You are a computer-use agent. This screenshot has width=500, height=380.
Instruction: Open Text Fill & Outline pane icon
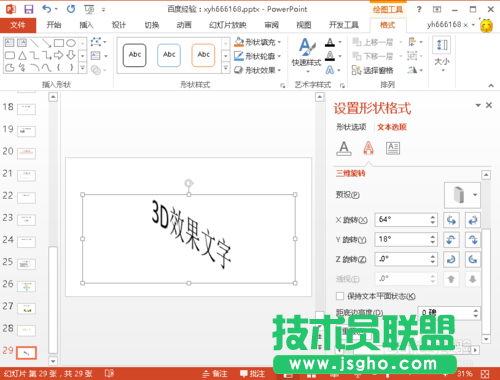[344, 148]
